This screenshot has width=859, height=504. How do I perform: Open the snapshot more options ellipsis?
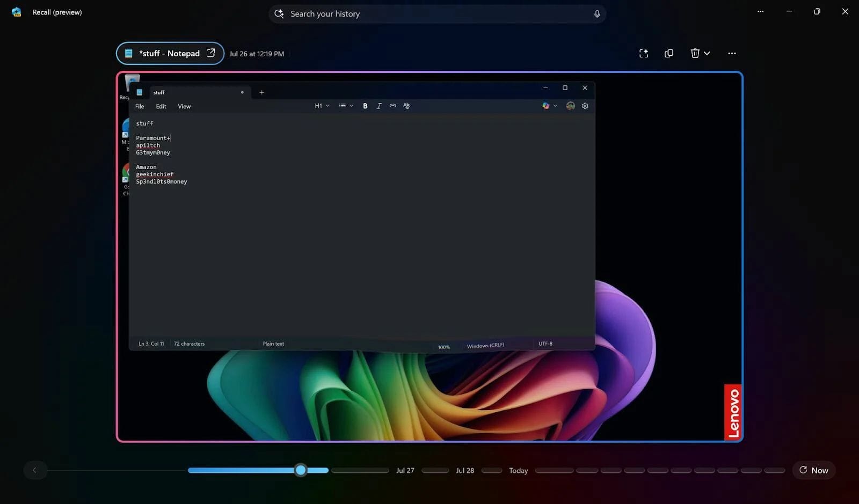tap(732, 53)
